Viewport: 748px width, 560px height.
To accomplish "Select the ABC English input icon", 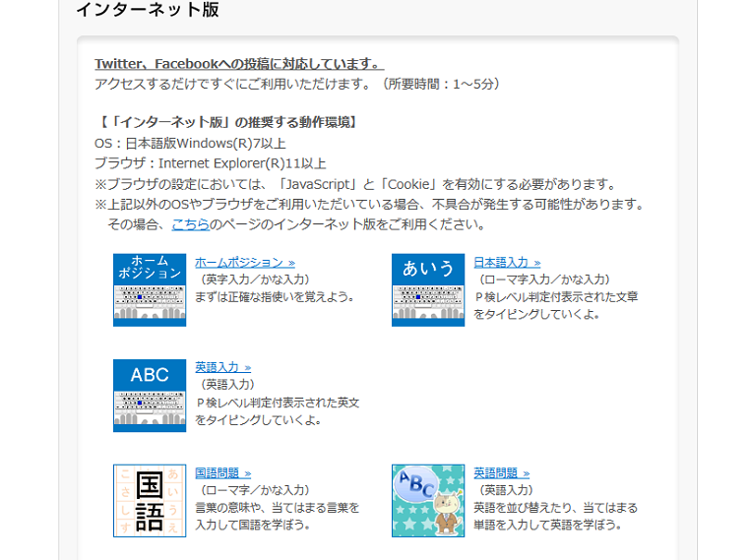I will point(149,395).
